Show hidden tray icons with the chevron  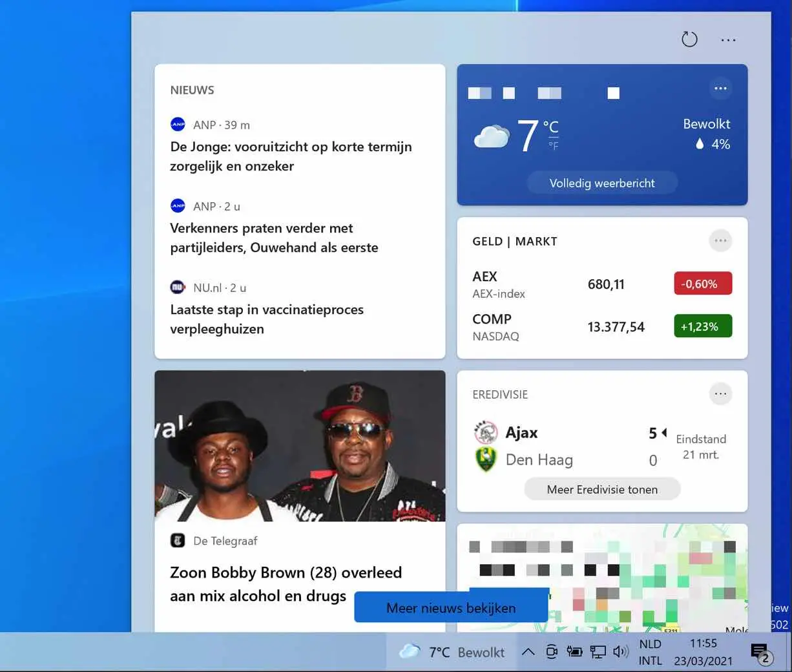click(x=528, y=651)
